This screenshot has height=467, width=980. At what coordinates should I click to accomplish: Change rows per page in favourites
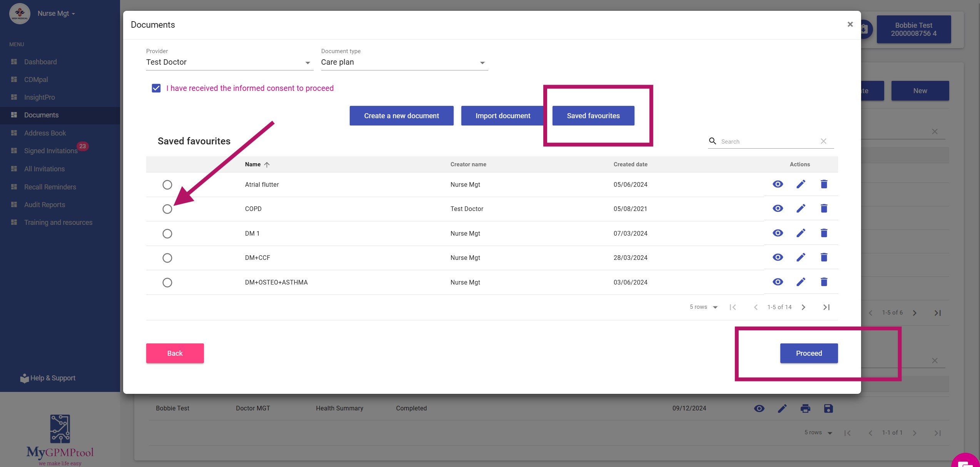click(x=704, y=307)
